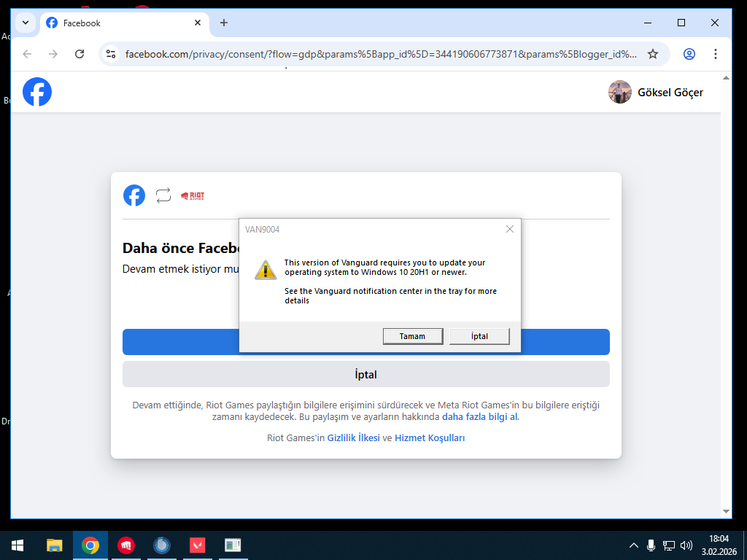Close the VAN9004 error dialog
This screenshot has height=560, width=747.
[510, 229]
